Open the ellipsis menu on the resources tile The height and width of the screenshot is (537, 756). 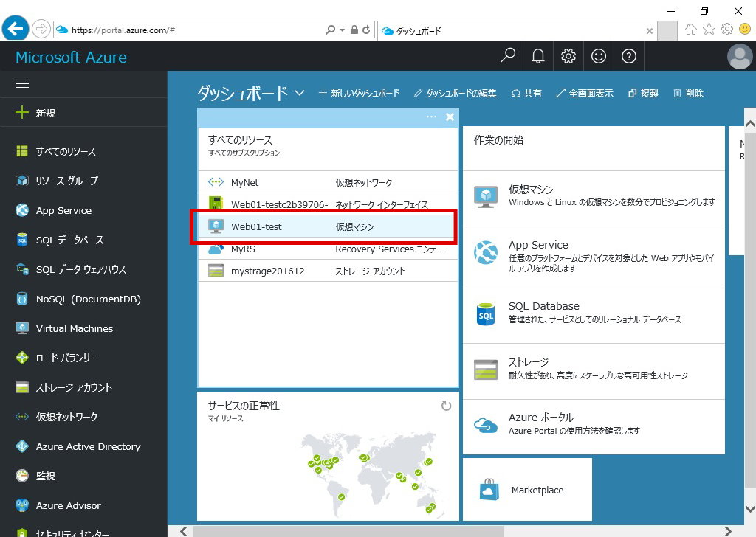[431, 117]
